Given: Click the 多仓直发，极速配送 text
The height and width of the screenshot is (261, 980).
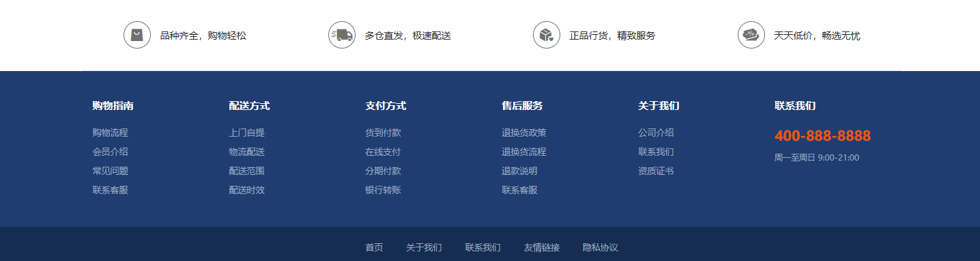Looking at the screenshot, I should coord(408,36).
